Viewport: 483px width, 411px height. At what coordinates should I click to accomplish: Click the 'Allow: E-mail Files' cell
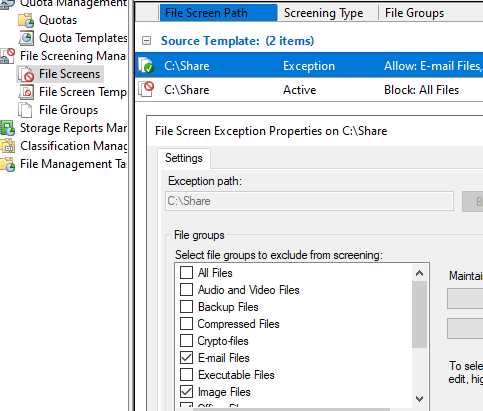(433, 66)
